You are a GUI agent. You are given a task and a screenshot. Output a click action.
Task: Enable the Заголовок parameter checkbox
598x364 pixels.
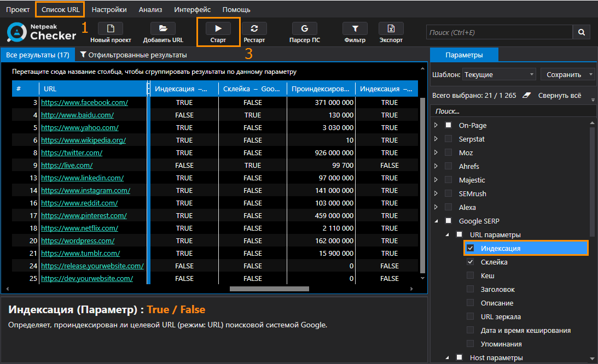click(x=471, y=289)
